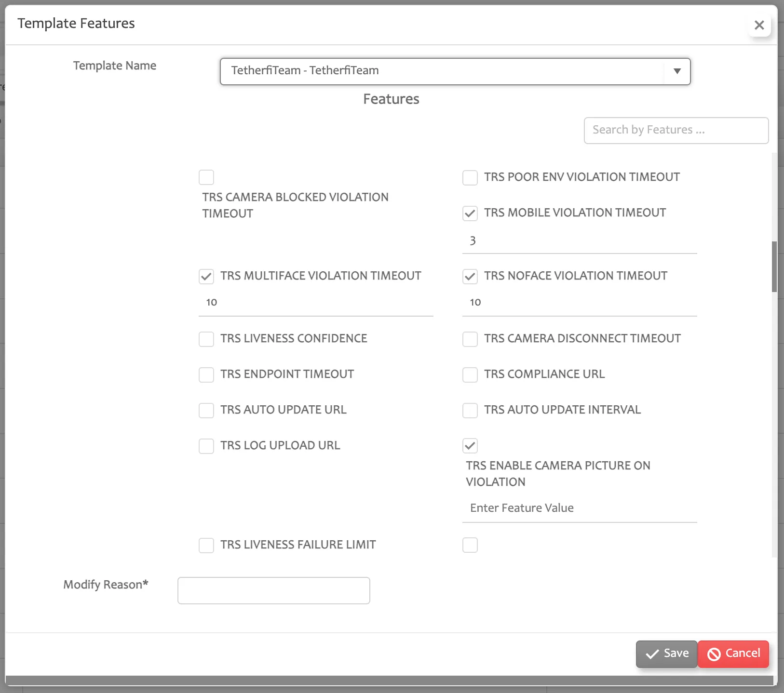Check TRS POOR ENV VIOLATION TIMEOUT
Viewport: 784px width, 693px height.
[470, 177]
